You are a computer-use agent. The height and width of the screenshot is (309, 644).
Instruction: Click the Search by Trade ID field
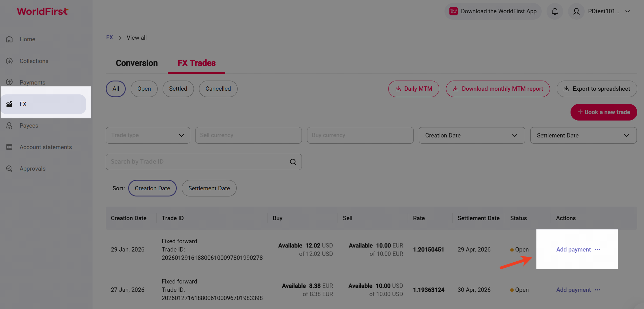(x=197, y=162)
